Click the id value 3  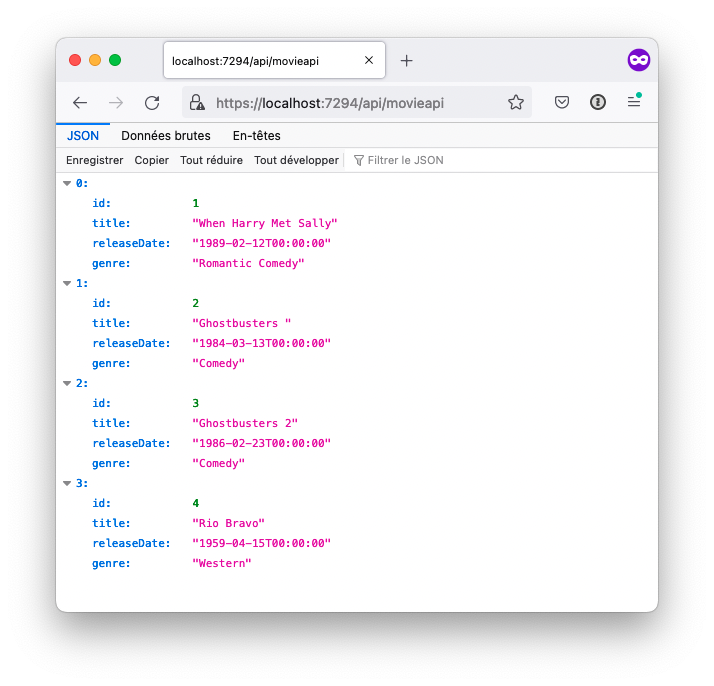tap(196, 403)
